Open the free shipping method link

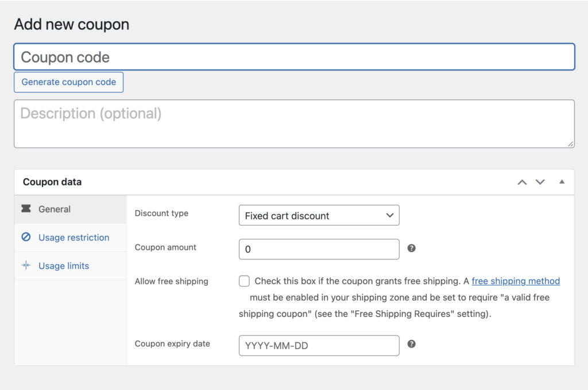click(515, 281)
